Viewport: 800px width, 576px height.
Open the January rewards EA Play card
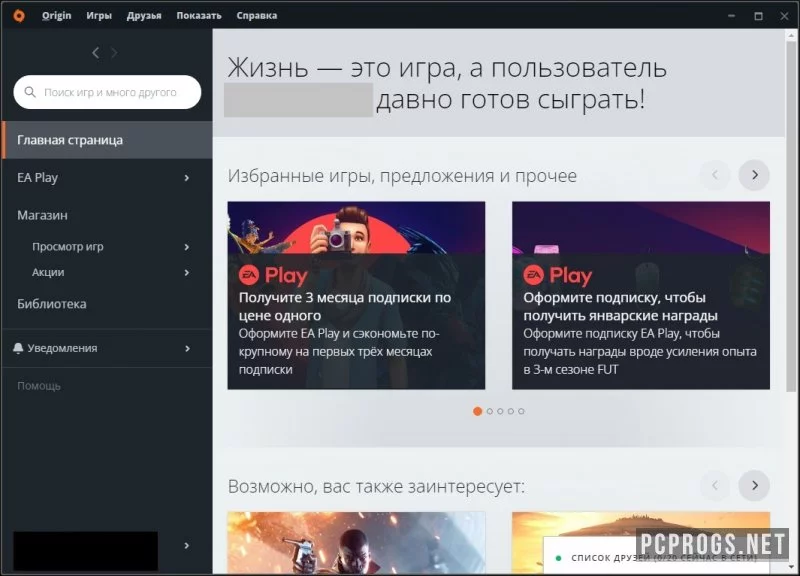click(641, 295)
